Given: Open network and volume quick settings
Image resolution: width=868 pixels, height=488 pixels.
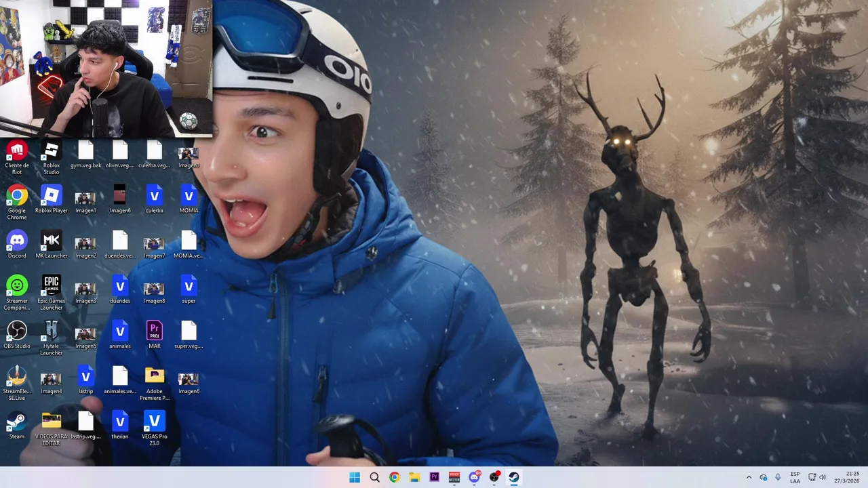Looking at the screenshot, I should [817, 477].
